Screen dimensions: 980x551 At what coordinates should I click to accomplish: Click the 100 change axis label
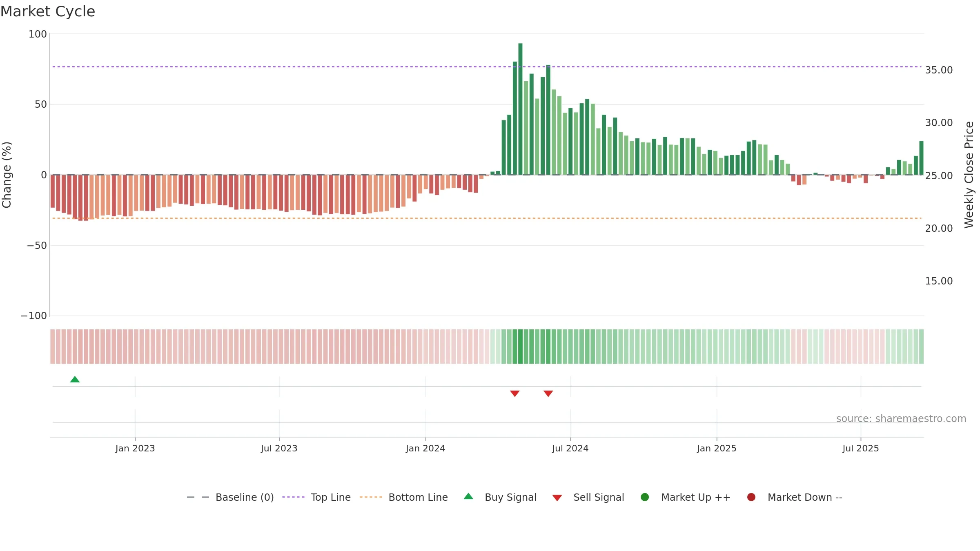point(38,34)
